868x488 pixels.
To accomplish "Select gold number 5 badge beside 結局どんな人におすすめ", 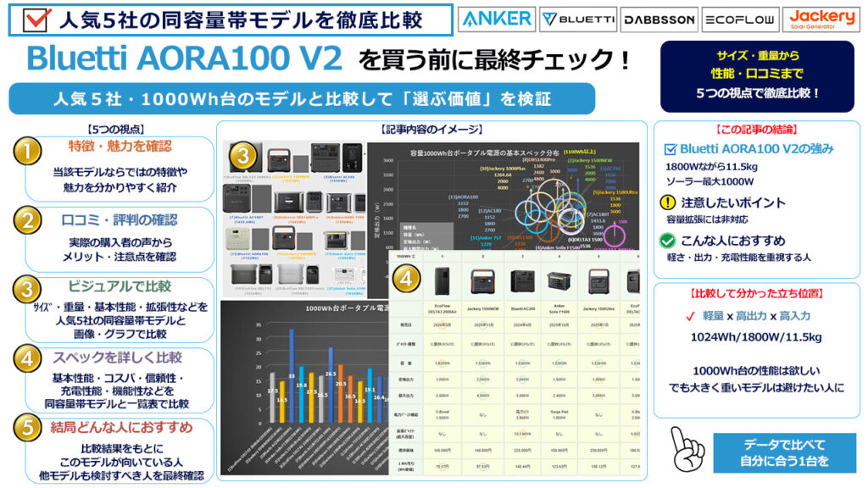I will coord(27,428).
